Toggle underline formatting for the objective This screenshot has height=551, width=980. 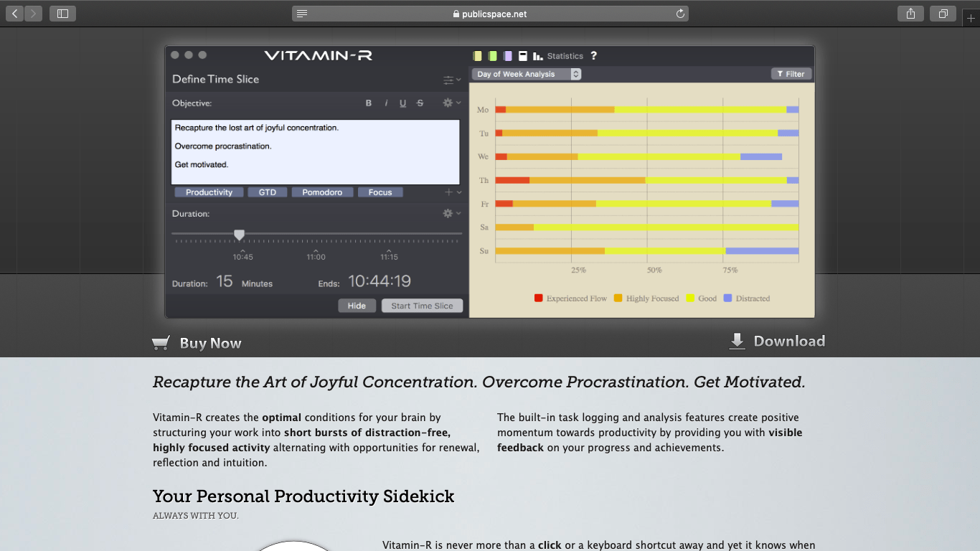coord(403,103)
